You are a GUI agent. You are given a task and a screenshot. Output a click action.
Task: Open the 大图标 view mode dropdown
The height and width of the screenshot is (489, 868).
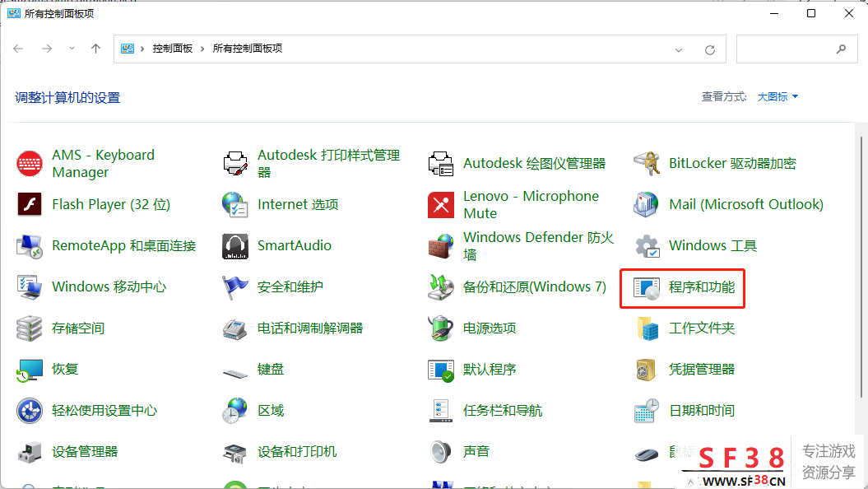(777, 97)
